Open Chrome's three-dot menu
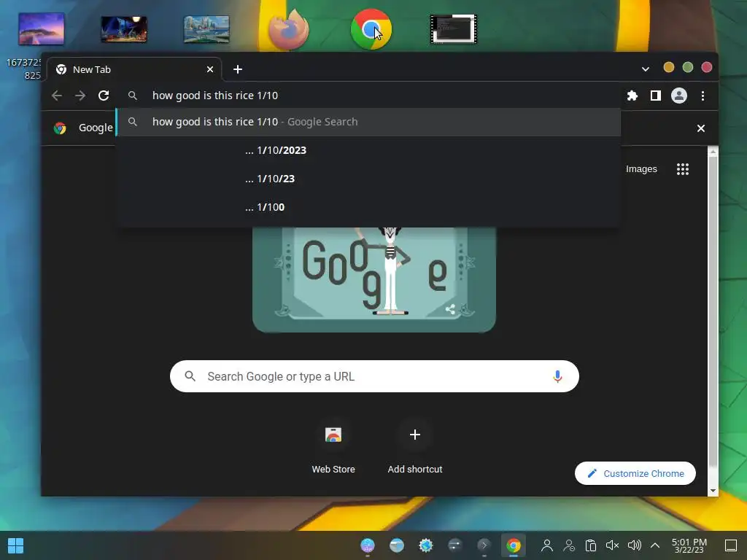Image resolution: width=747 pixels, height=560 pixels. tap(703, 96)
